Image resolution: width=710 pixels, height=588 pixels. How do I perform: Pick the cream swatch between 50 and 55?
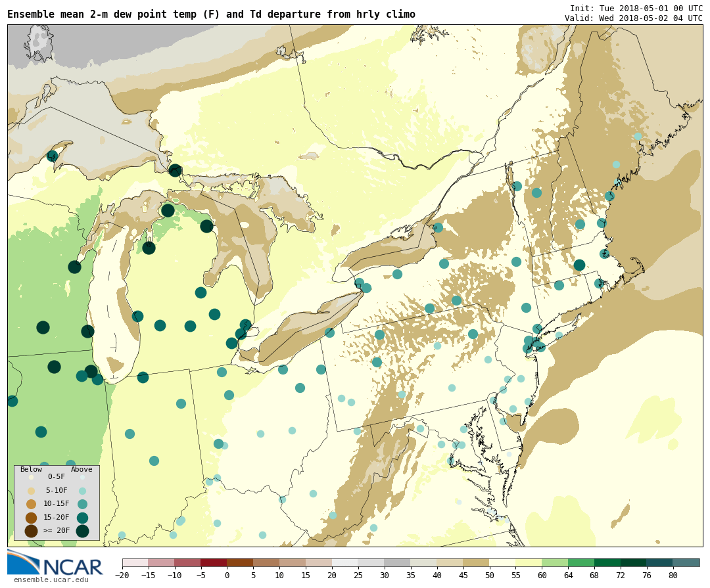503,562
